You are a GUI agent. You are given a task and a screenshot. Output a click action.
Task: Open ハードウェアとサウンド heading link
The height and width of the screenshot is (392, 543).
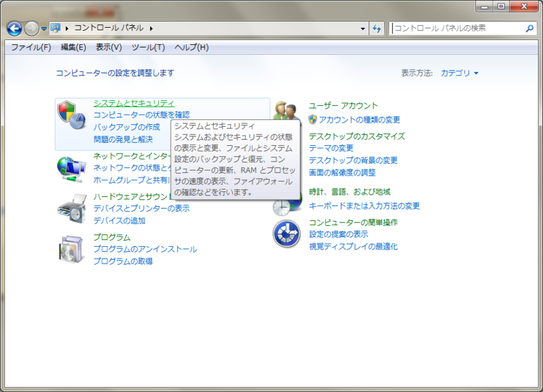click(x=132, y=197)
